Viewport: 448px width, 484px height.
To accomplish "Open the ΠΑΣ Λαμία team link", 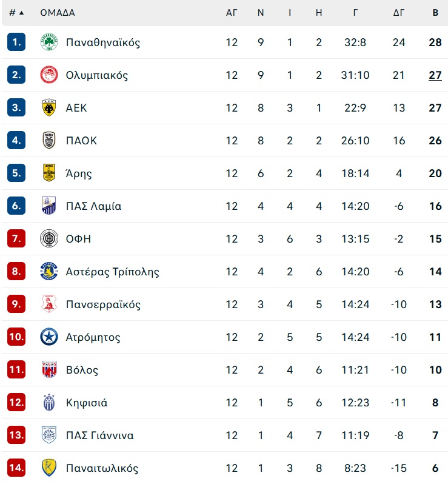I will click(93, 206).
